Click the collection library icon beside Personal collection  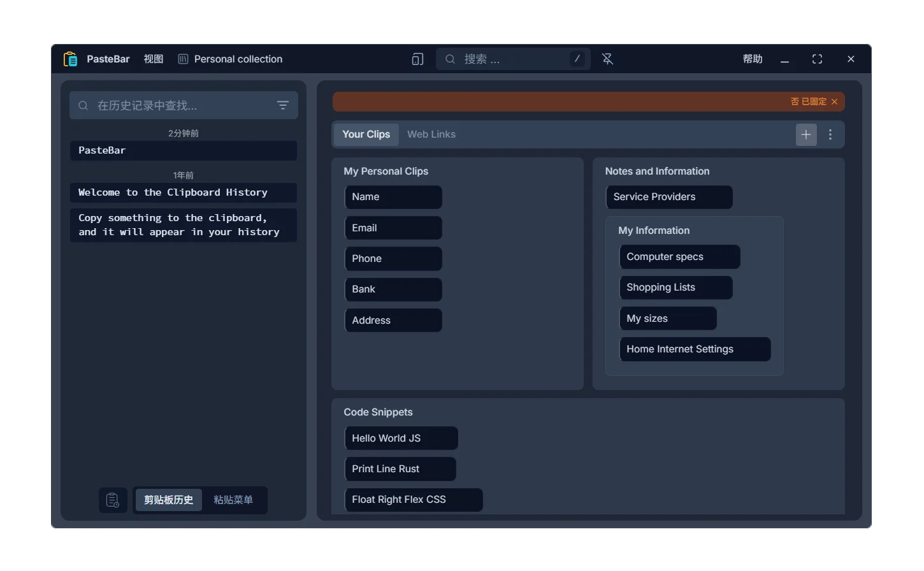coord(183,59)
